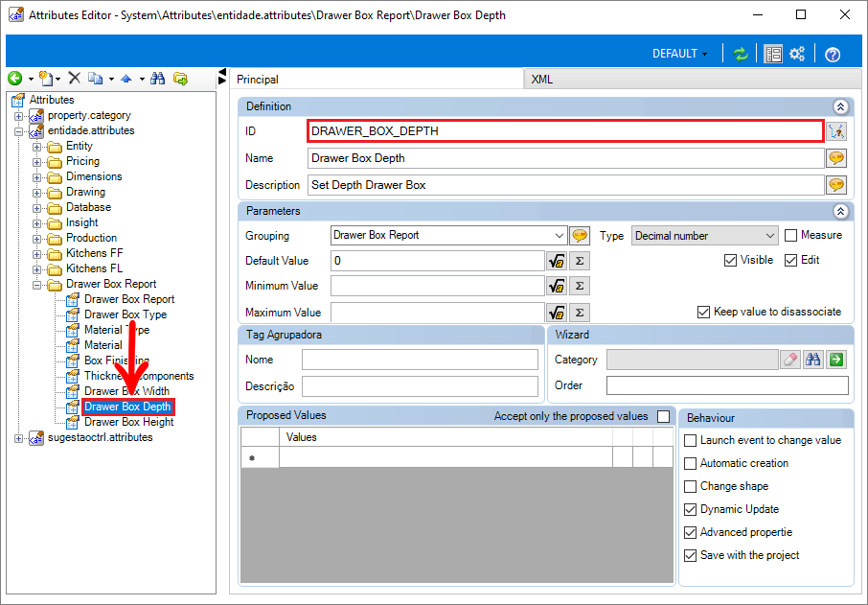
Task: Open formula editor for Default Value
Action: tap(557, 261)
